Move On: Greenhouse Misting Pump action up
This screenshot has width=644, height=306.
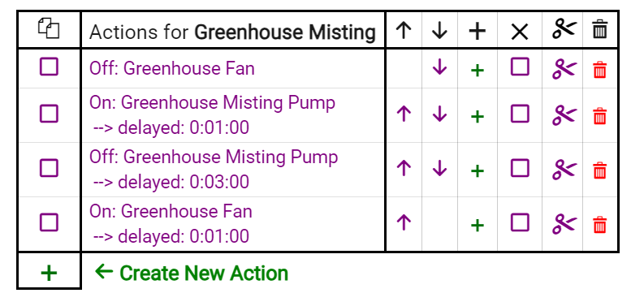click(x=404, y=114)
